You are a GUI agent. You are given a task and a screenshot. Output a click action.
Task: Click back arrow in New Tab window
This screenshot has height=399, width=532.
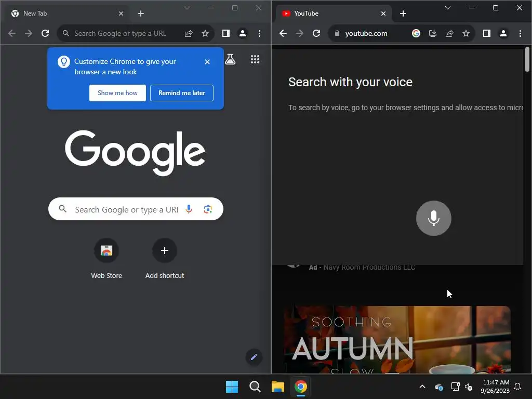pyautogui.click(x=12, y=33)
